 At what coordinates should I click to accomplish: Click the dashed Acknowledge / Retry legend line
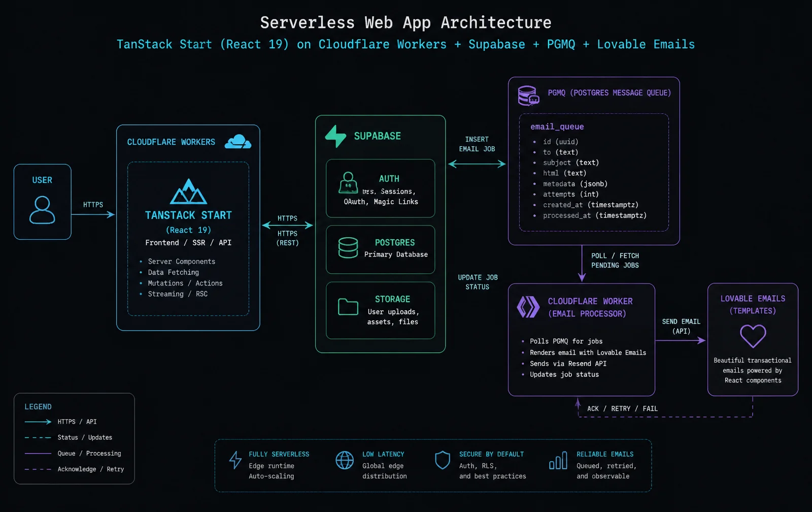coord(38,469)
